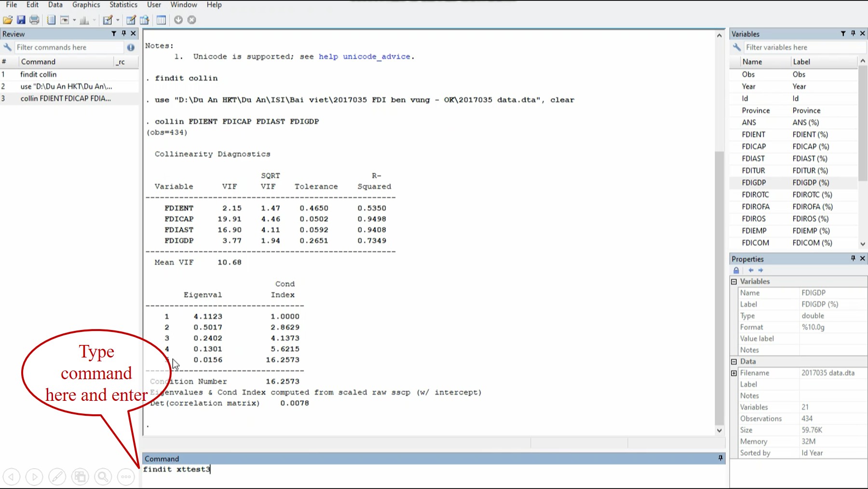Click the Properties next-variable arrow
The image size is (868, 489).
(761, 270)
